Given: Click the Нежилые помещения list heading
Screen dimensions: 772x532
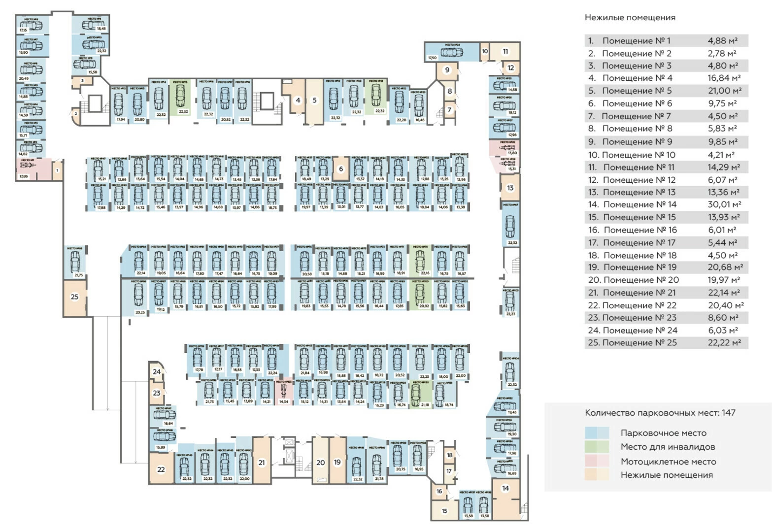Looking at the screenshot, I should [630, 17].
